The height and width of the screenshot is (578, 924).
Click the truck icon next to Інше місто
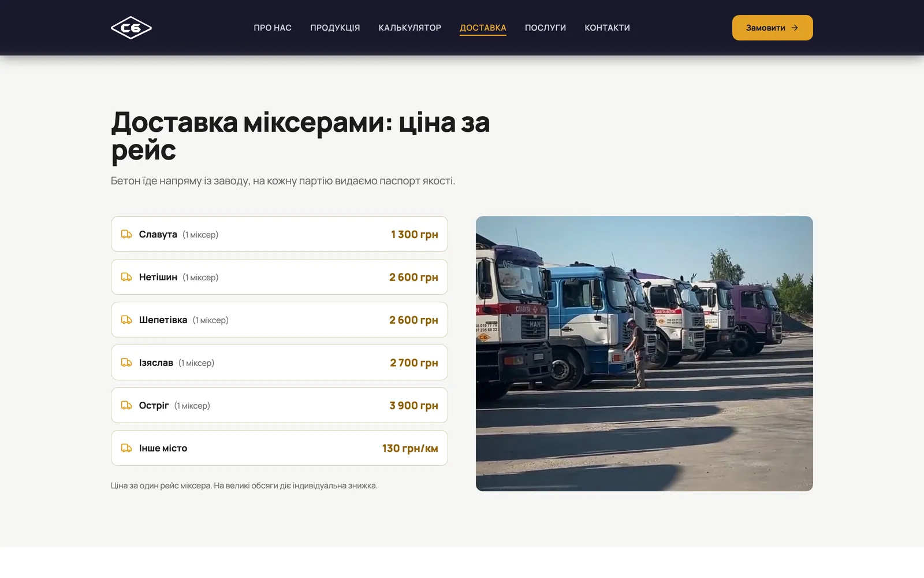pos(126,448)
